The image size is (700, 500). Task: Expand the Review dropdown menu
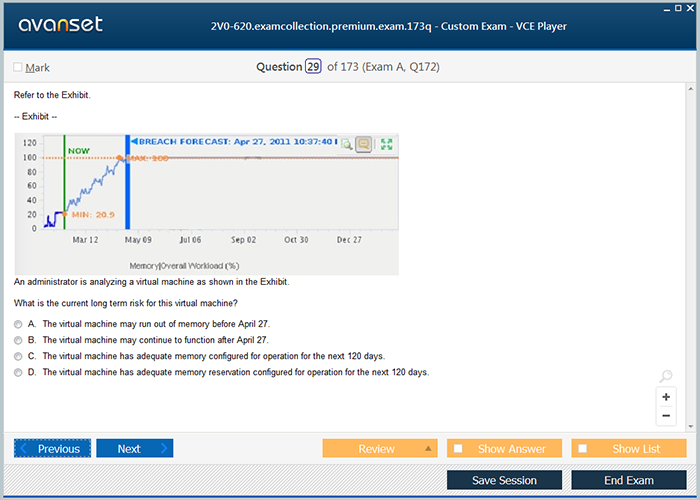click(428, 449)
